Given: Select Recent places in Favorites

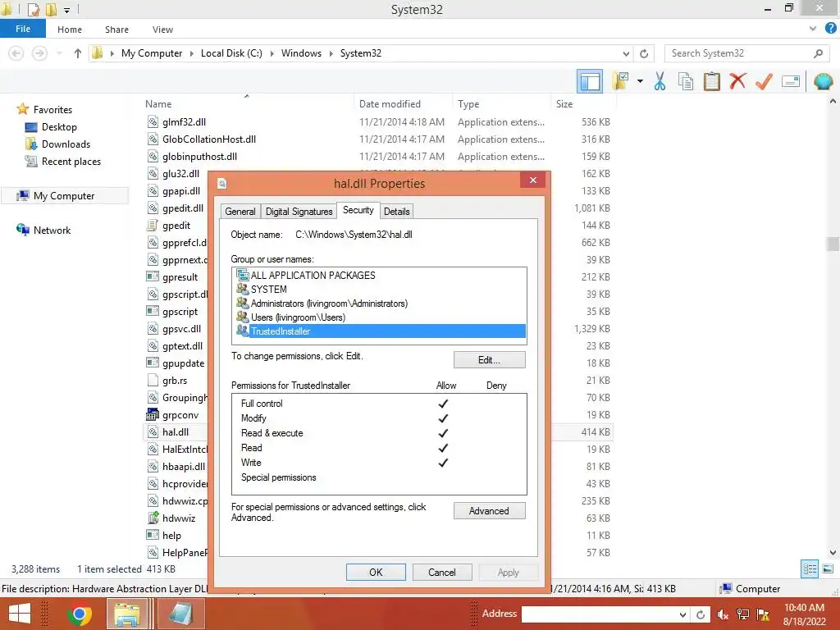Looking at the screenshot, I should pos(71,162).
